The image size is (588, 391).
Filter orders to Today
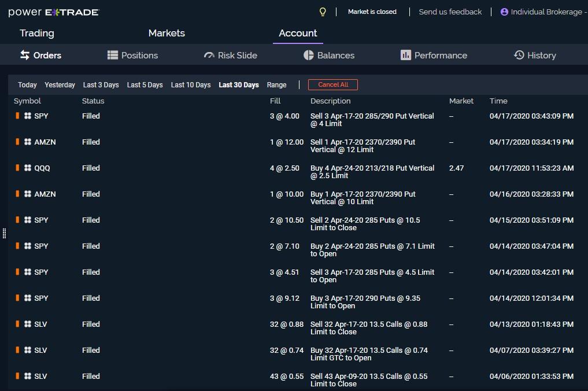[27, 85]
